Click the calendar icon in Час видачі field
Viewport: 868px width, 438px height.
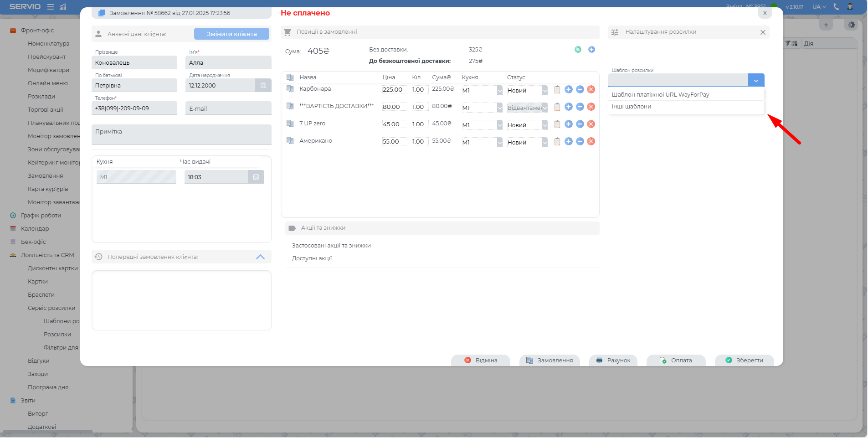[x=256, y=177]
